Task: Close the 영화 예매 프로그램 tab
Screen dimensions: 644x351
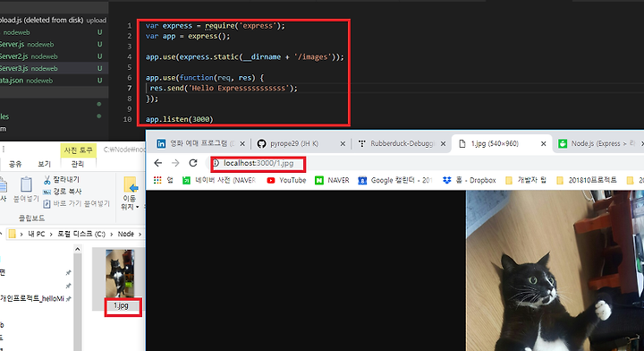Action: point(242,144)
